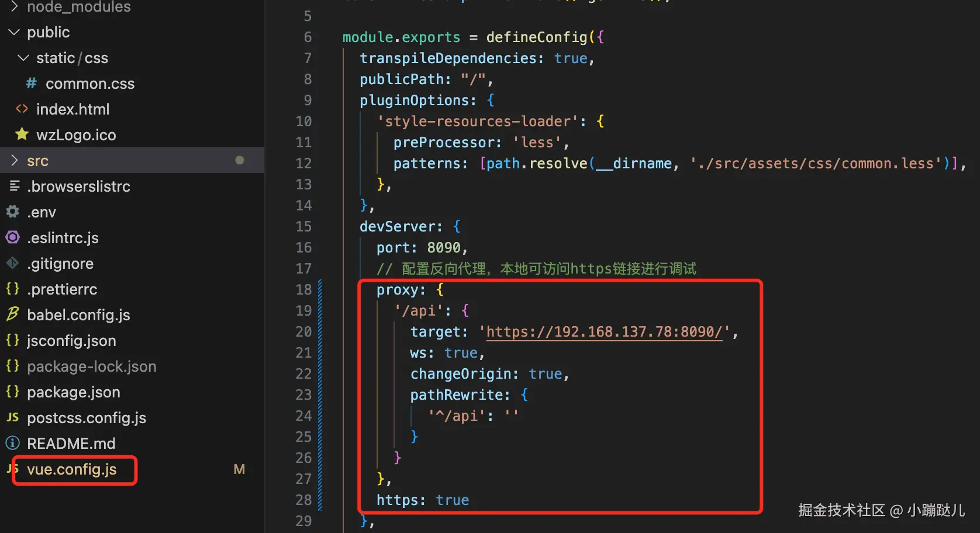The image size is (980, 533).
Task: Click the M modified badge on vue.config.js
Action: pyautogui.click(x=239, y=469)
